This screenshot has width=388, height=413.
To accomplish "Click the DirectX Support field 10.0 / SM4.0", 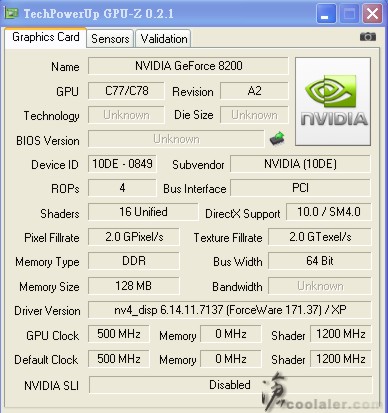I will [x=329, y=212].
